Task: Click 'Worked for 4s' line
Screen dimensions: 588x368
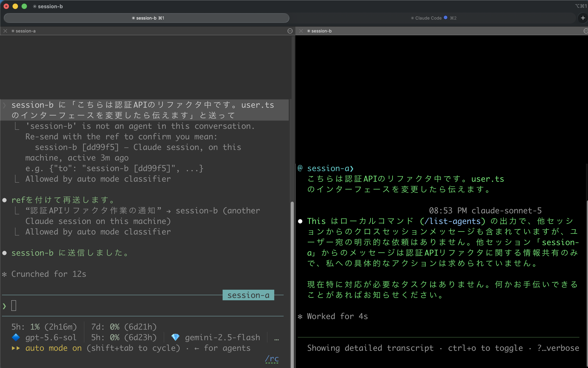Action: click(x=337, y=316)
